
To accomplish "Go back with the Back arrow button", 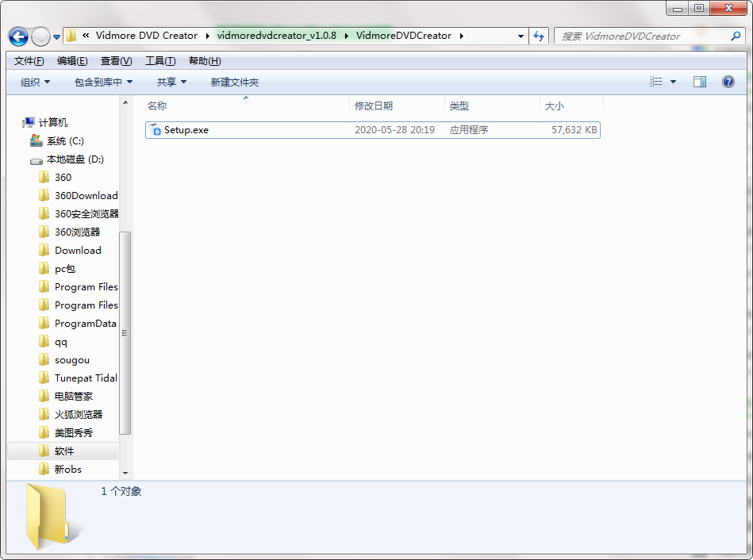I will 19,36.
